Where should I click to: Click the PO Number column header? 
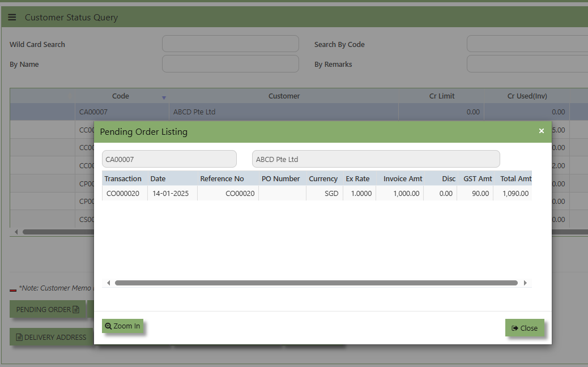(282, 178)
